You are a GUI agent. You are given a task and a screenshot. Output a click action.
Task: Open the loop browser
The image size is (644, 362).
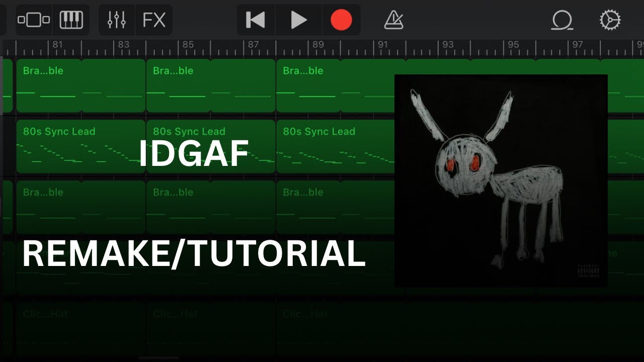click(561, 20)
